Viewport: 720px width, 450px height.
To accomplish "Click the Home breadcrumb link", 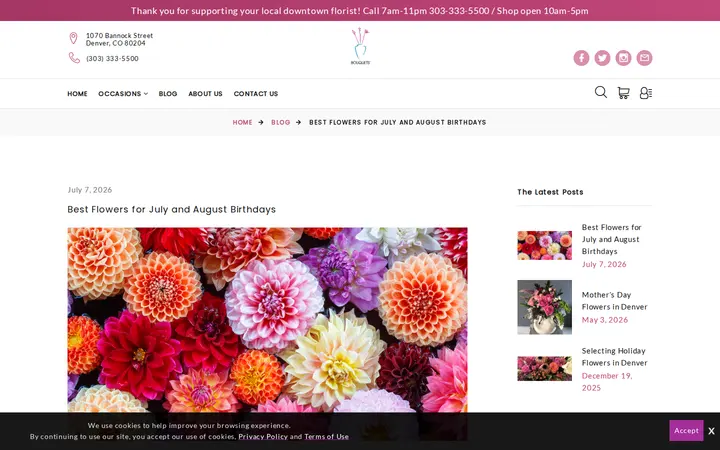I will (242, 122).
